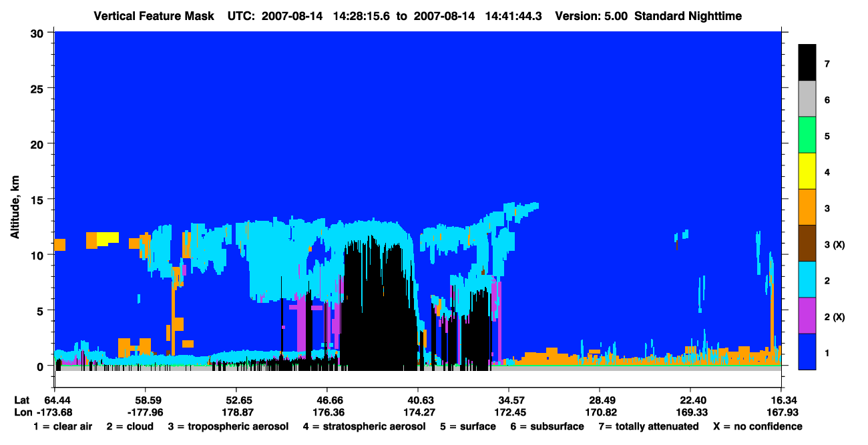
Task: Click latitude value '28.49'
Action: (x=600, y=400)
